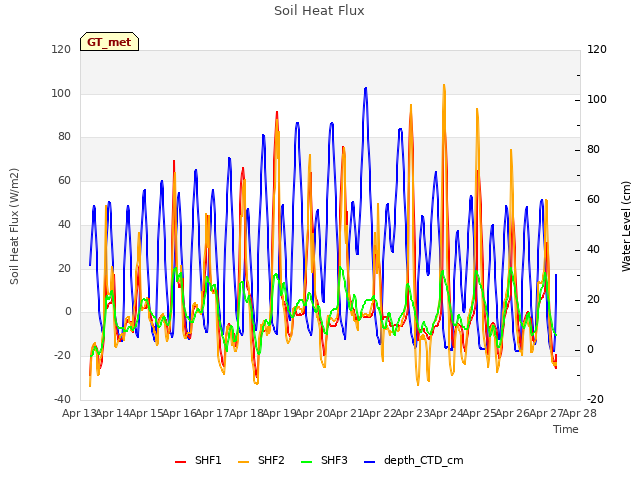The height and width of the screenshot is (480, 640).
Task: Click the GT_met annotation label
Action: click(x=109, y=42)
